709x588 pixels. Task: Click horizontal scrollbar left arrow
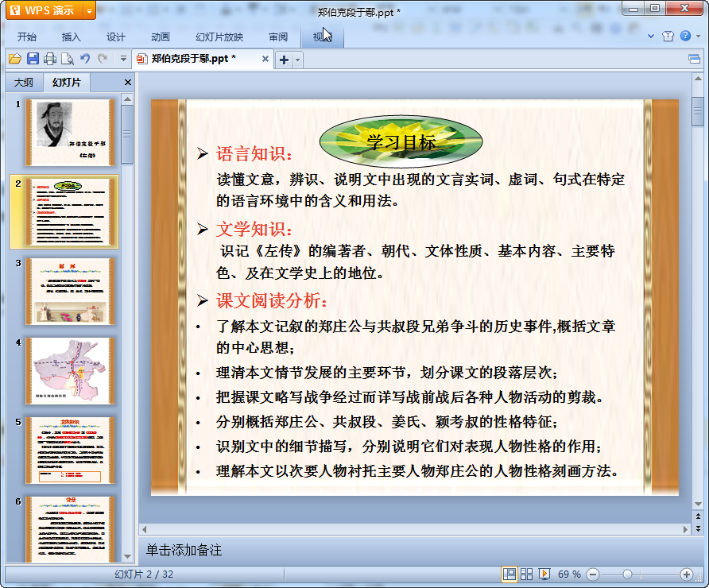pyautogui.click(x=144, y=528)
